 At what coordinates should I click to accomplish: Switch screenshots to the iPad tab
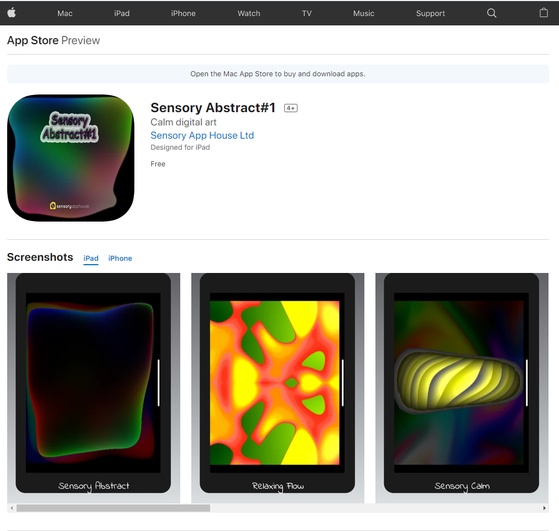tap(91, 258)
